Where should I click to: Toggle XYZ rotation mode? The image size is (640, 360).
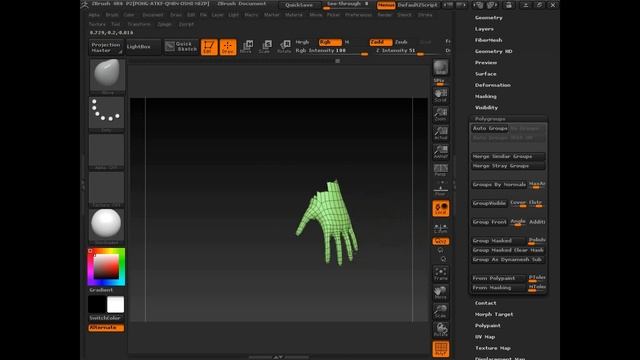[440, 241]
